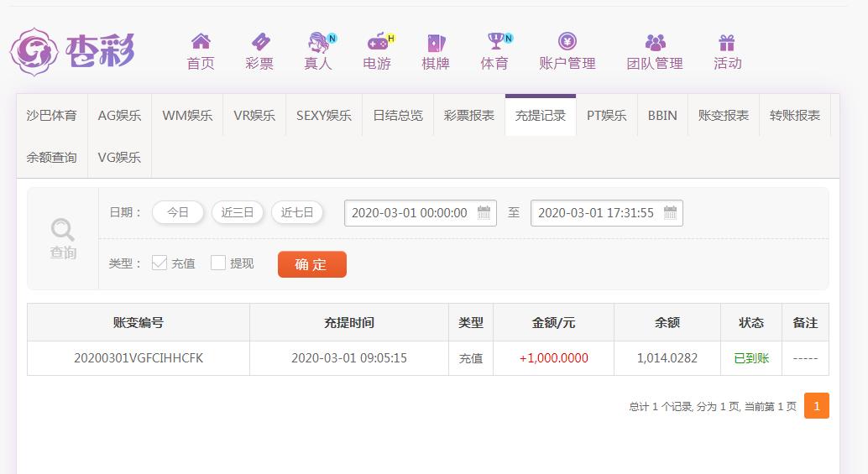This screenshot has height=474, width=868.
Task: Switch to the 转账报表 tab
Action: (795, 115)
